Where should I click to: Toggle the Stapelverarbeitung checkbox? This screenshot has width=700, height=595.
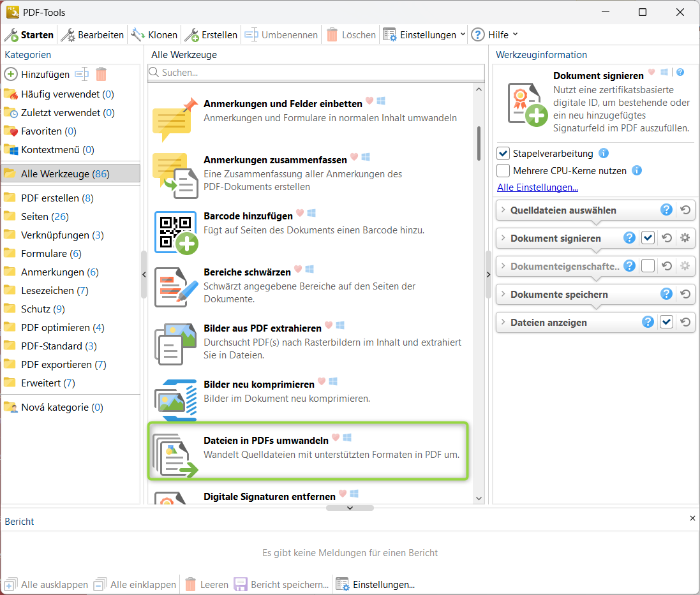pyautogui.click(x=503, y=154)
